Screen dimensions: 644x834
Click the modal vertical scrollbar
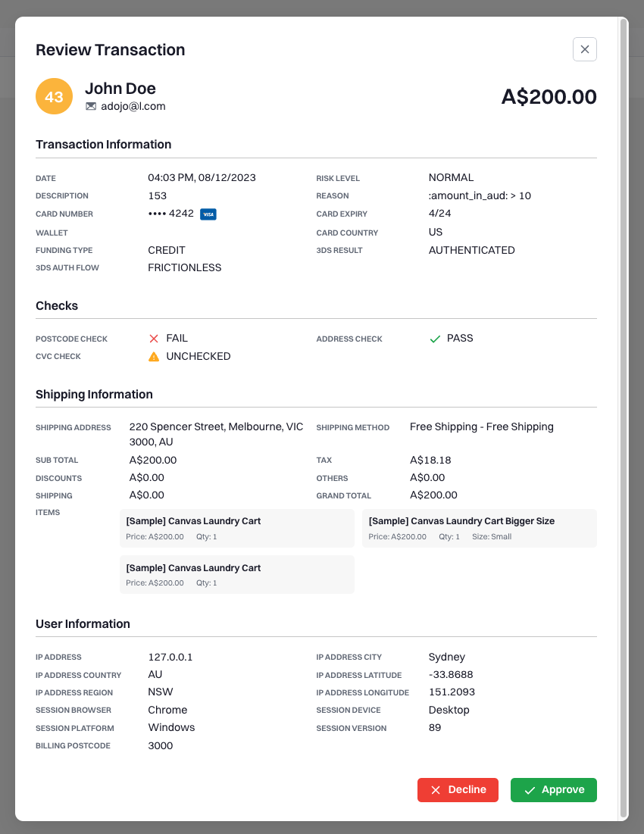tap(624, 417)
